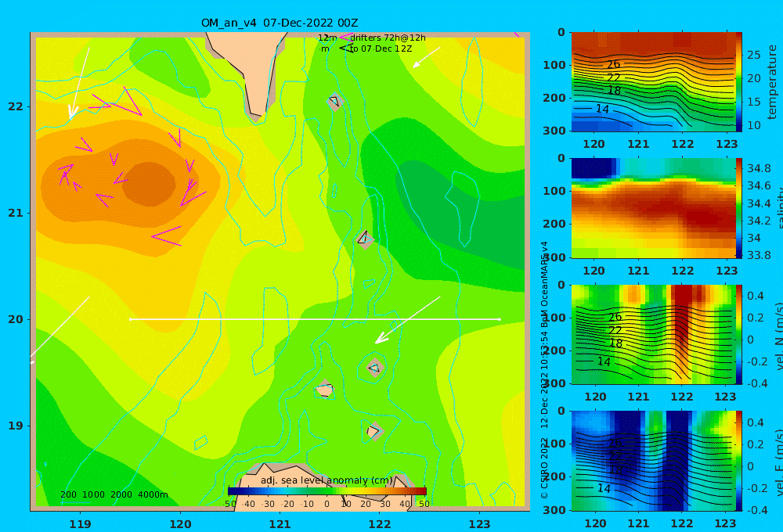This screenshot has width=783, height=532.
Task: Click the '34.8' salinity colorbar value
Action: [x=759, y=168]
